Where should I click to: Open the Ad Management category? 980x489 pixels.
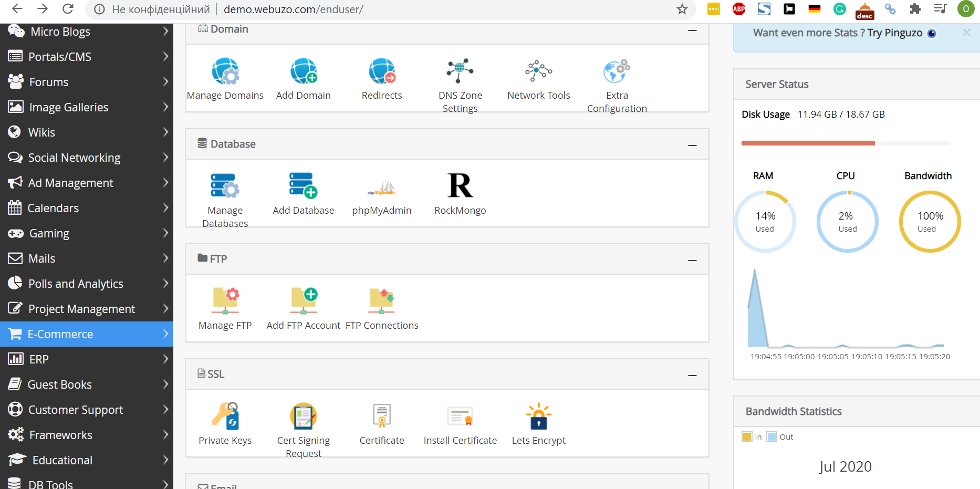click(87, 183)
